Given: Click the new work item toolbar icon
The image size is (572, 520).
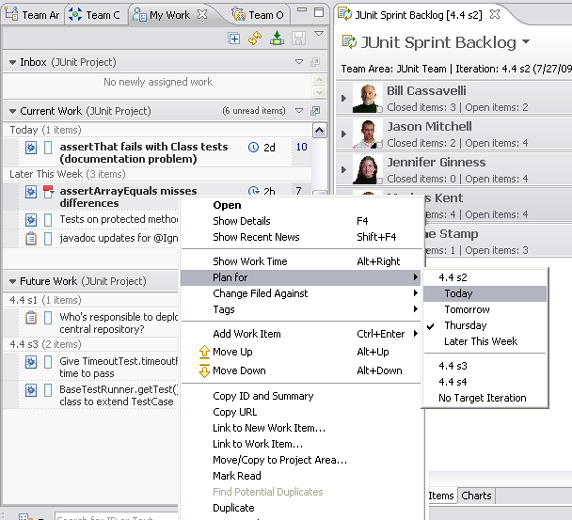Looking at the screenshot, I should tap(234, 38).
